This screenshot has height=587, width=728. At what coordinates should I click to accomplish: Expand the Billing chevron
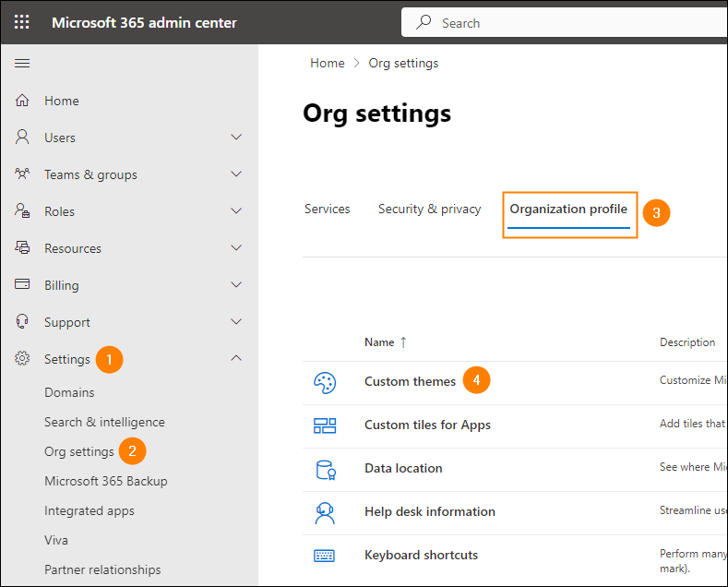click(x=236, y=285)
